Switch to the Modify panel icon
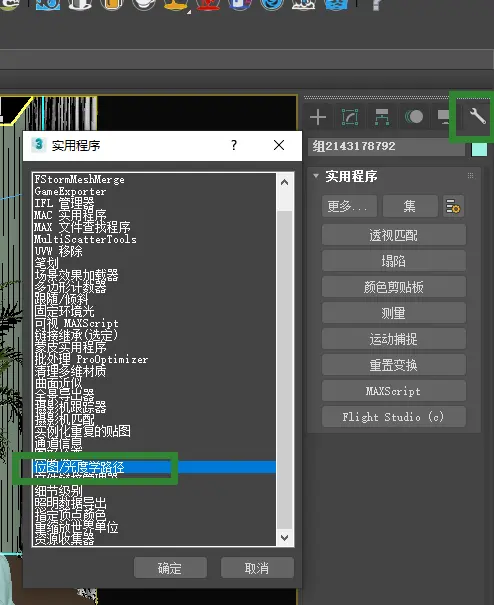 tap(350, 117)
